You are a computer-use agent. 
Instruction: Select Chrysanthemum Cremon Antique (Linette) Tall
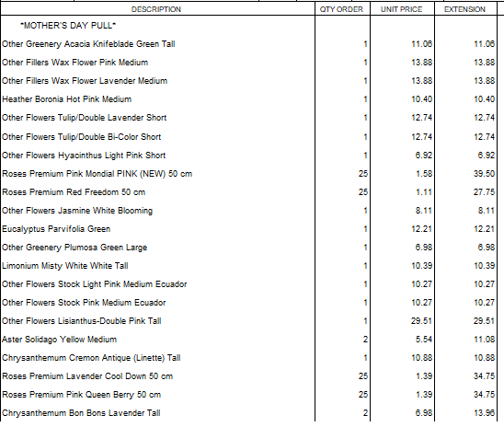(x=91, y=358)
